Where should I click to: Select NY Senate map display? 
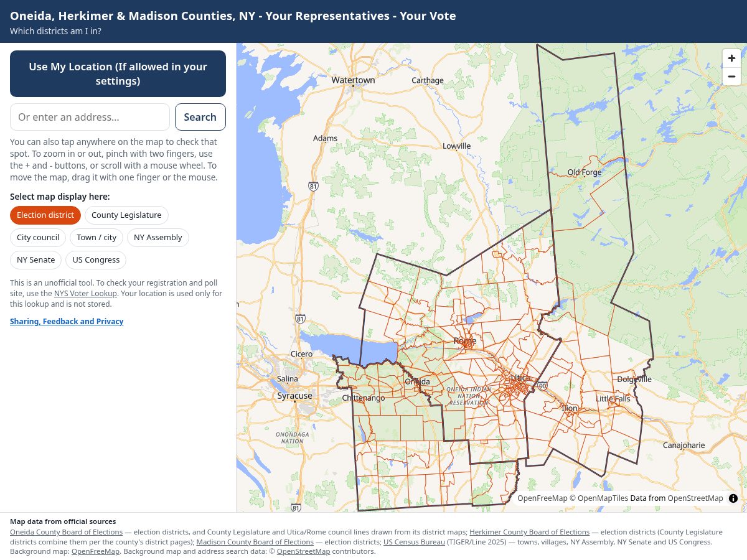pyautogui.click(x=36, y=260)
